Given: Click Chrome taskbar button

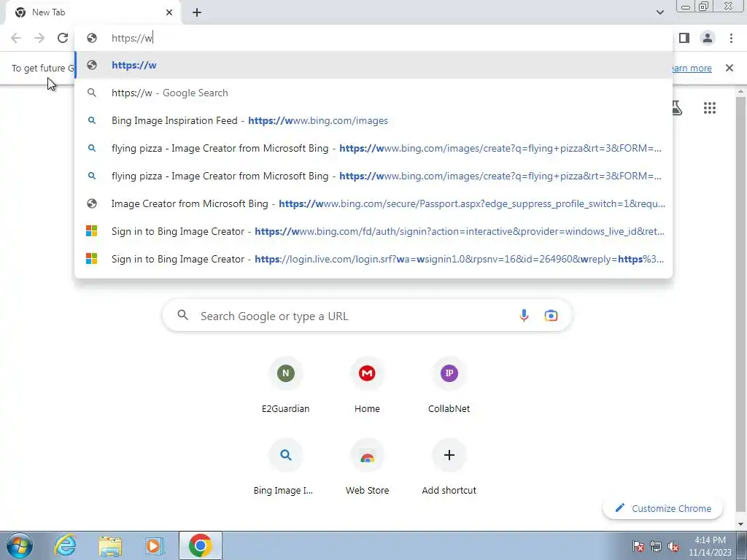Looking at the screenshot, I should [201, 545].
